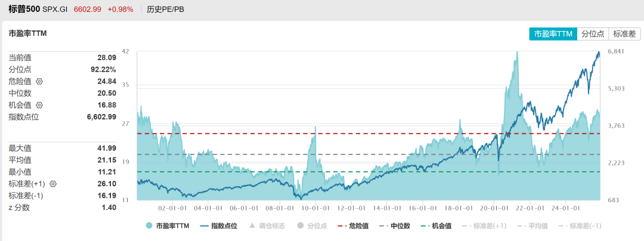Open settings gear next to 机会值
The width and height of the screenshot is (644, 241).
click(39, 105)
